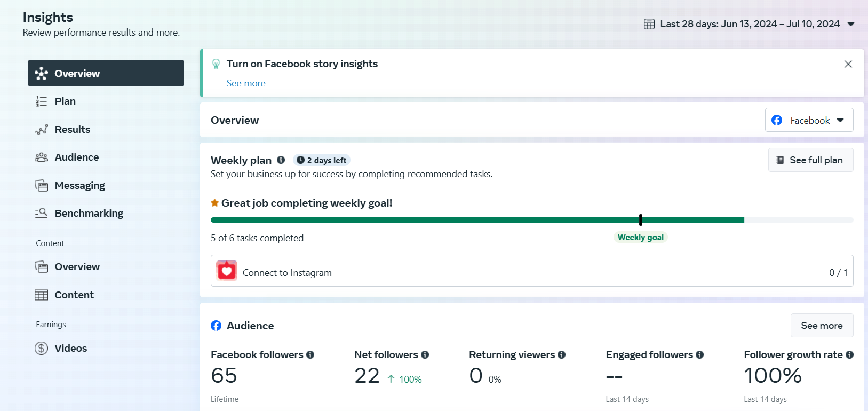Click the 2 days left badge
Image resolution: width=868 pixels, height=411 pixels.
click(x=322, y=160)
